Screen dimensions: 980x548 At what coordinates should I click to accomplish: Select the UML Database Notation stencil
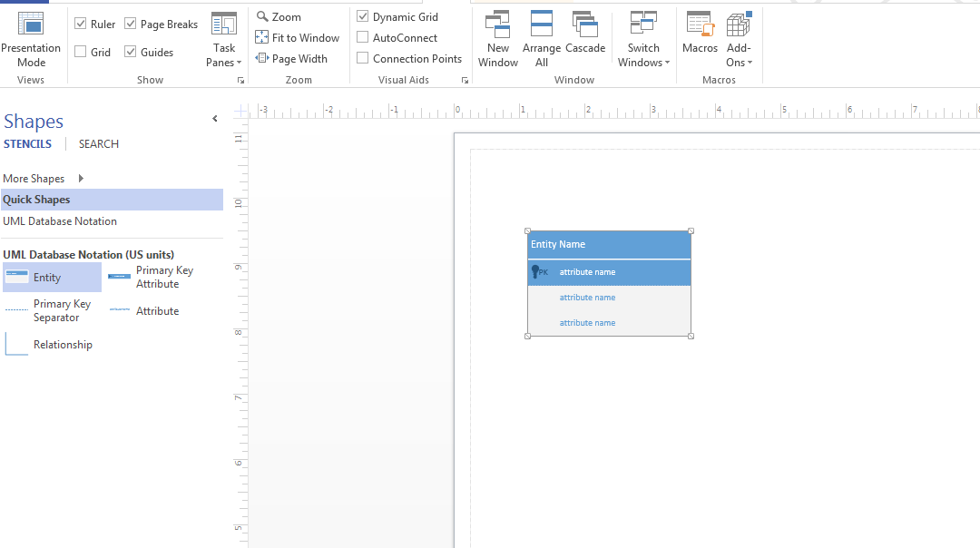[60, 221]
